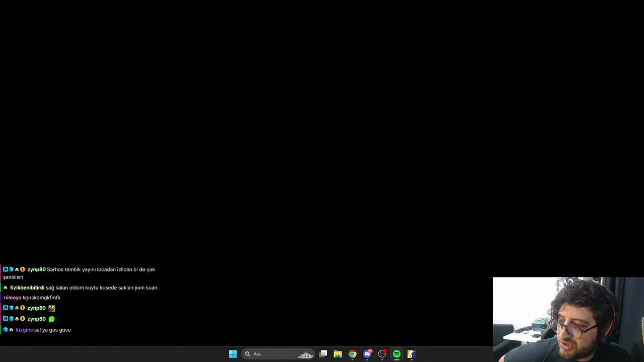Open Task View on the taskbar
The height and width of the screenshot is (362, 644).
[x=324, y=354]
